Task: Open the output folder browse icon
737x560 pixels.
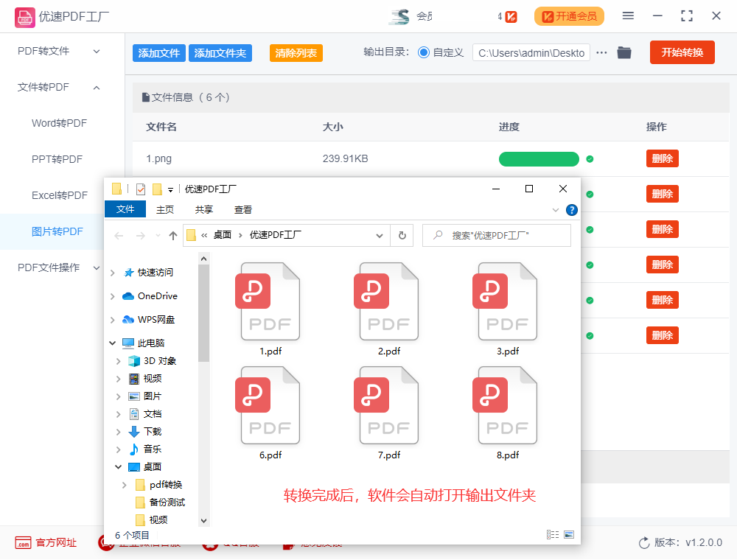Action: pyautogui.click(x=624, y=52)
